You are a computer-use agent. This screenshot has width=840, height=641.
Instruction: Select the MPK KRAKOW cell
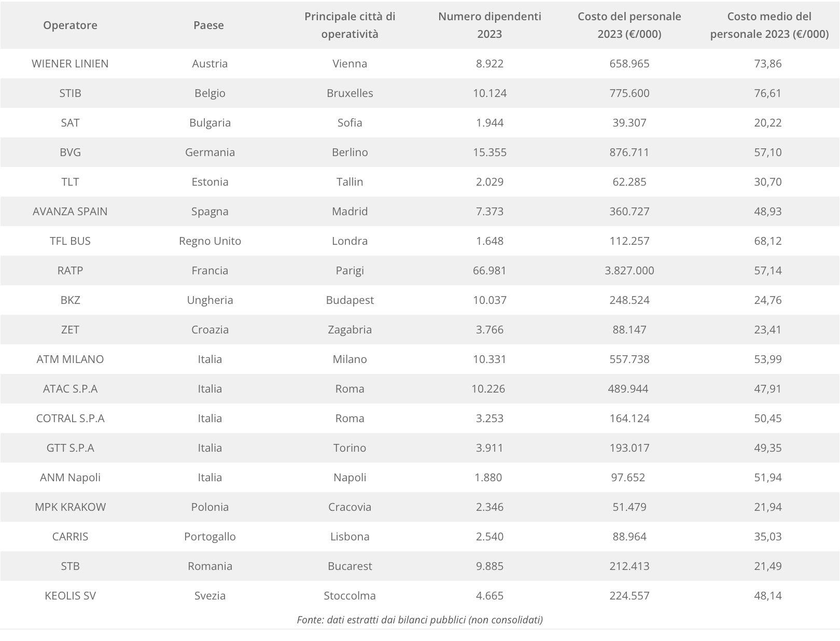point(70,507)
